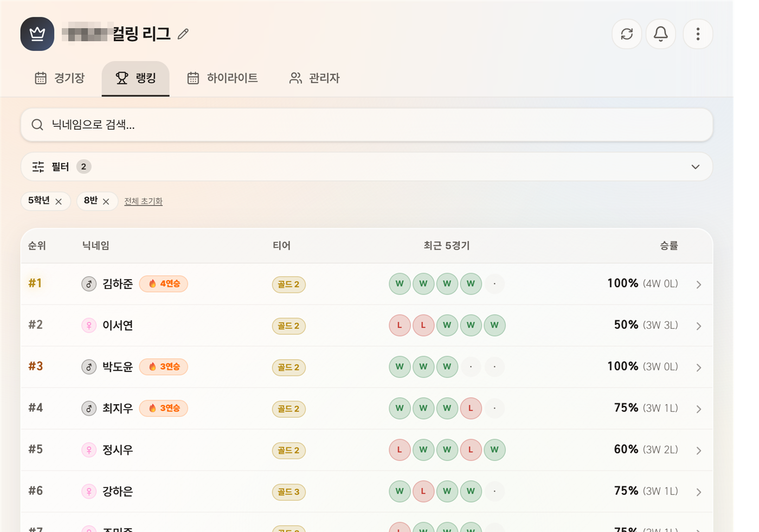
Task: Select the nickname 박도윤
Action: pos(118,367)
